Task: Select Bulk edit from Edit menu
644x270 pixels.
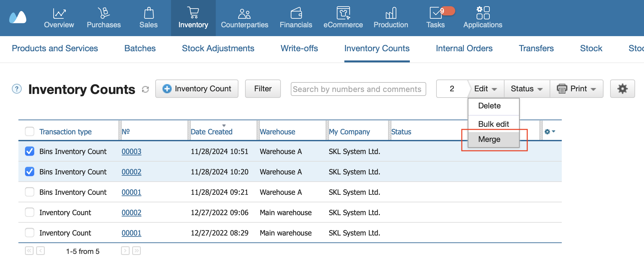Action: pos(493,124)
